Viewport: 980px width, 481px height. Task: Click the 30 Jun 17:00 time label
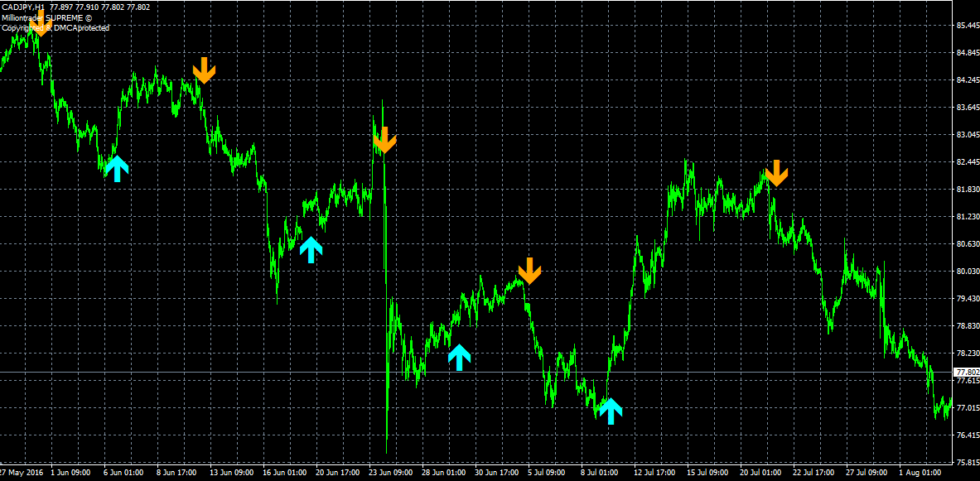[x=498, y=472]
